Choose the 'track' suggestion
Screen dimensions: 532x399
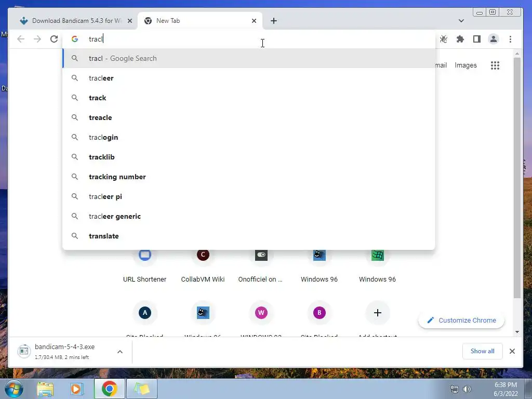tap(249, 98)
